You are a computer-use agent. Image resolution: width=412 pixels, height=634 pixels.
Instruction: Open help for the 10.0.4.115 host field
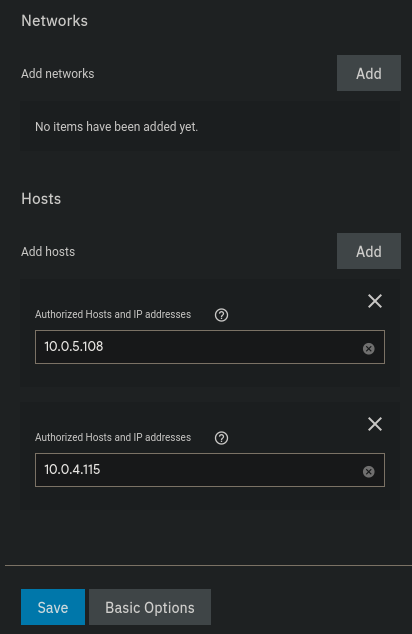(221, 438)
